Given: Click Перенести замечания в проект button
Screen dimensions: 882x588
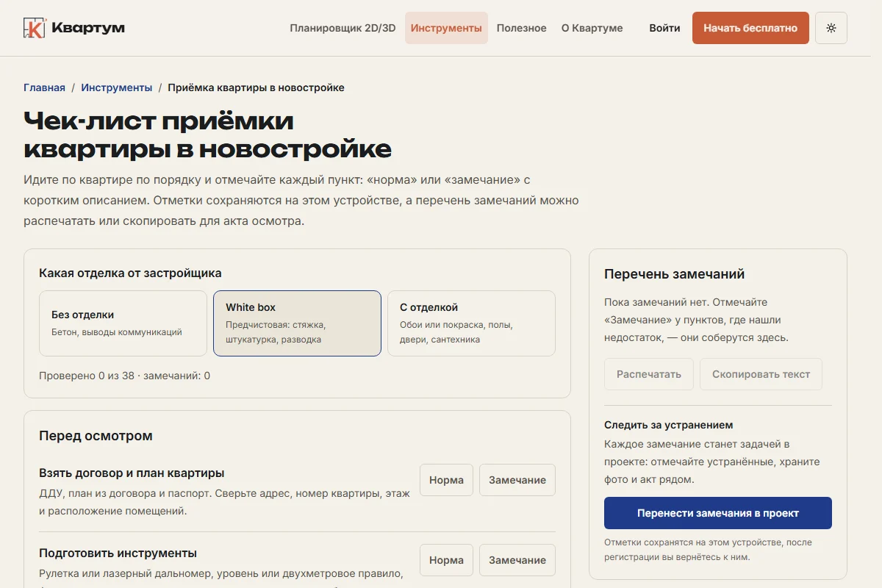Looking at the screenshot, I should [718, 513].
